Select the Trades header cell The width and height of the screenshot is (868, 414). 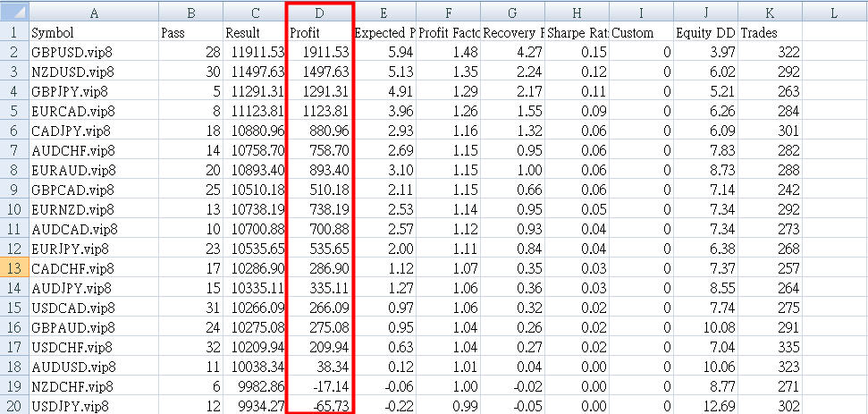point(770,32)
